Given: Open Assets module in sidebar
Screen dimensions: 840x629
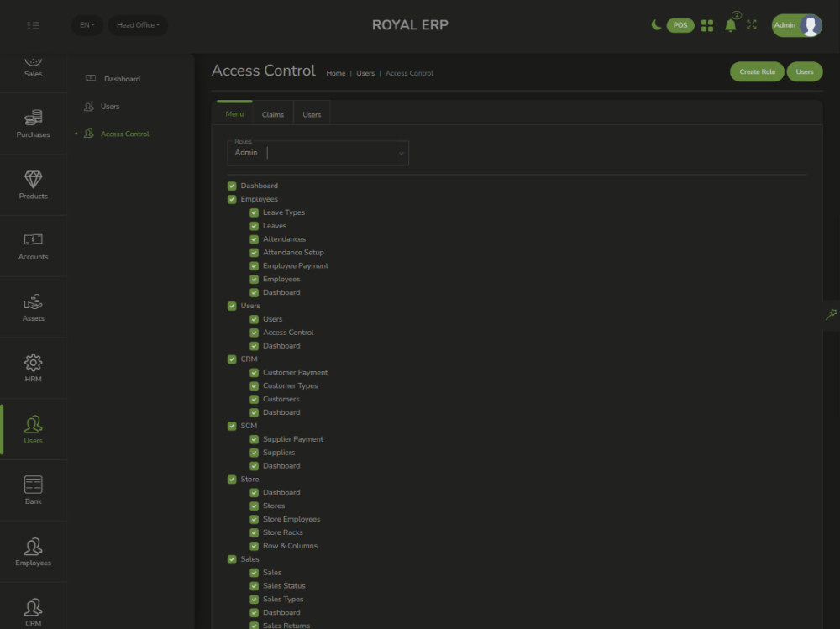Looking at the screenshot, I should pos(34,307).
